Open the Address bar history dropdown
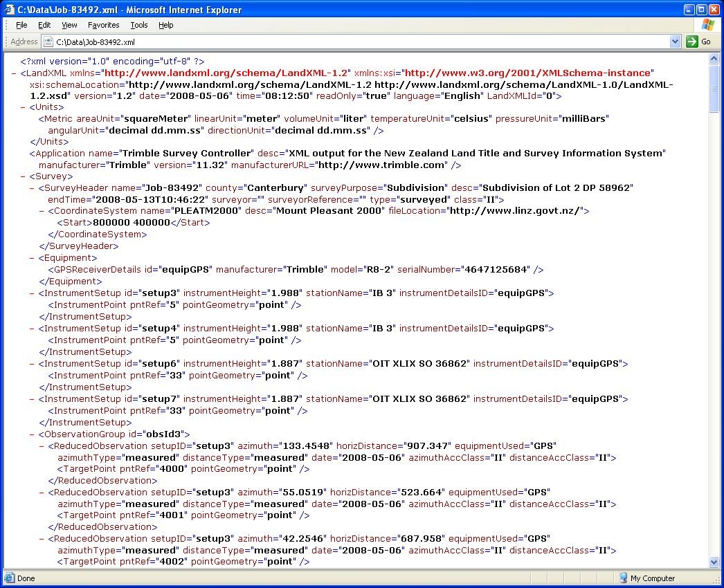The image size is (724, 588). 676,41
